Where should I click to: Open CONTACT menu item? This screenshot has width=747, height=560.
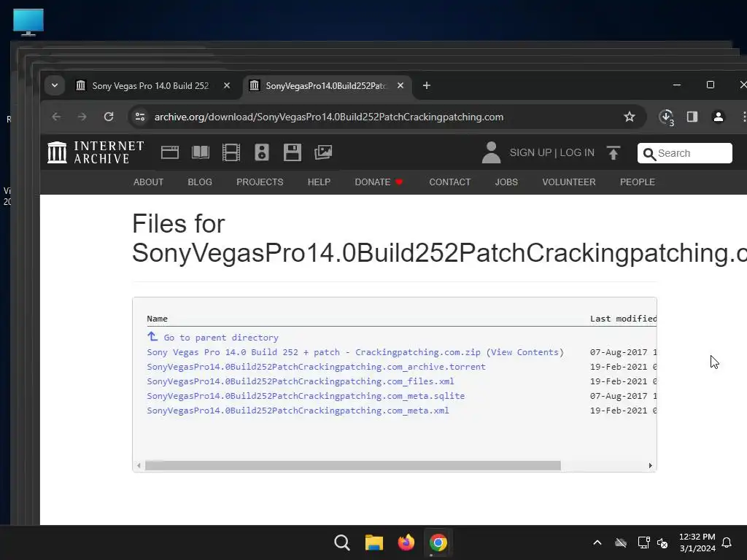[449, 182]
